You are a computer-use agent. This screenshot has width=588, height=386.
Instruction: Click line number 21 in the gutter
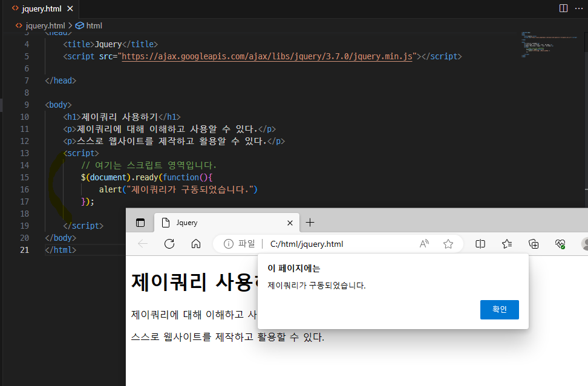24,250
